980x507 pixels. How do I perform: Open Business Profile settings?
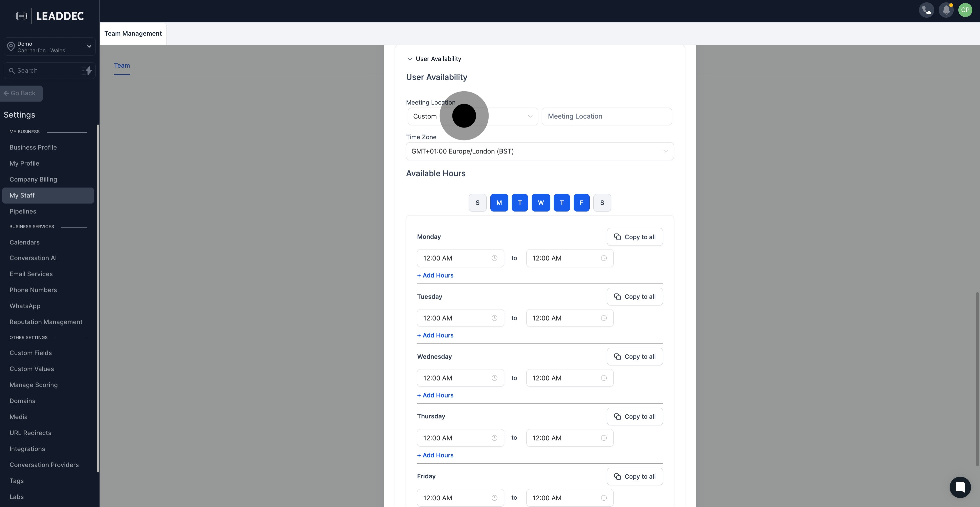click(33, 148)
